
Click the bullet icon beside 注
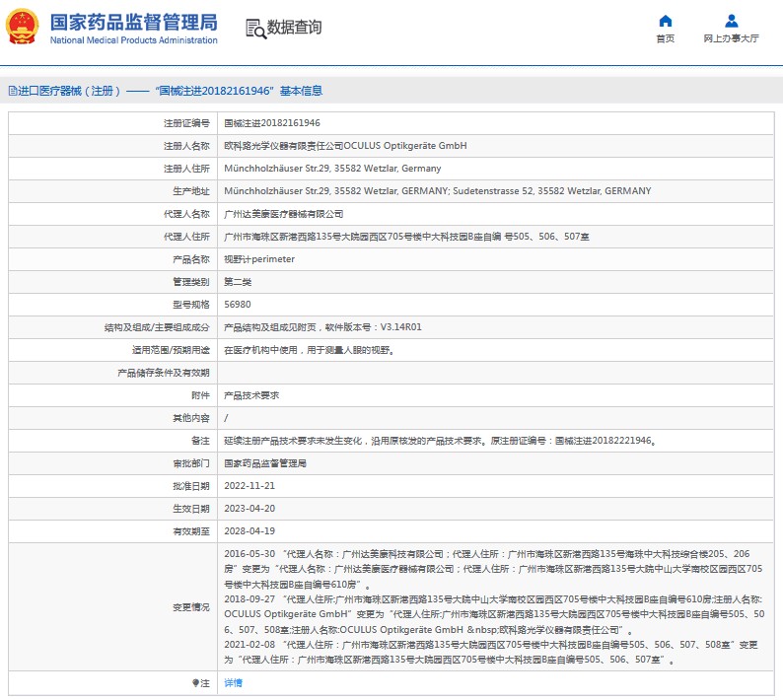(x=195, y=683)
